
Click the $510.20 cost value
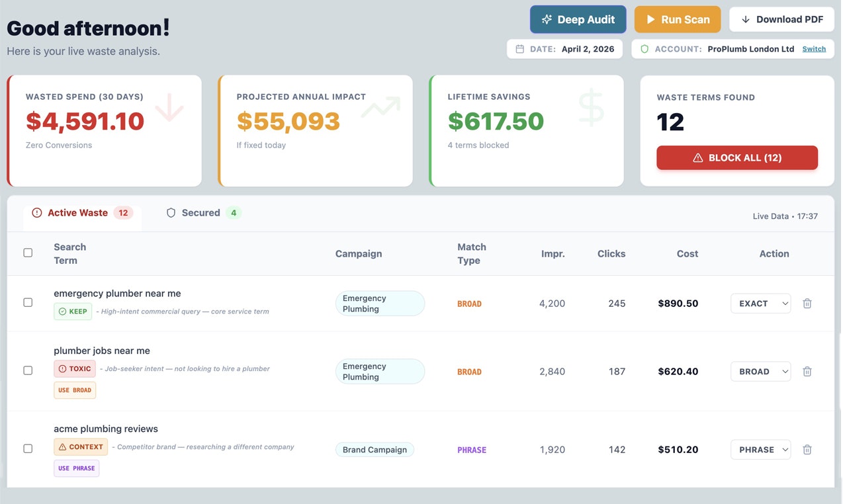pyautogui.click(x=678, y=450)
